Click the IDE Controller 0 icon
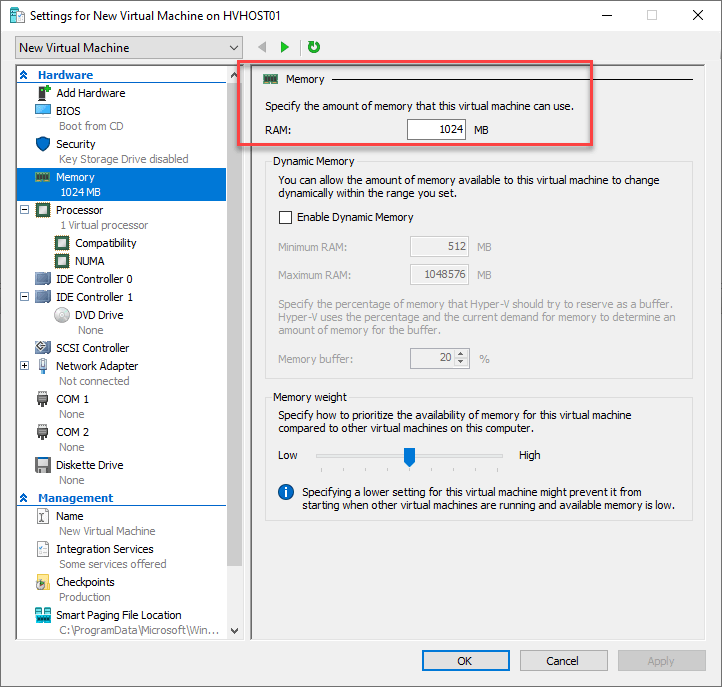722x687 pixels. click(x=43, y=279)
